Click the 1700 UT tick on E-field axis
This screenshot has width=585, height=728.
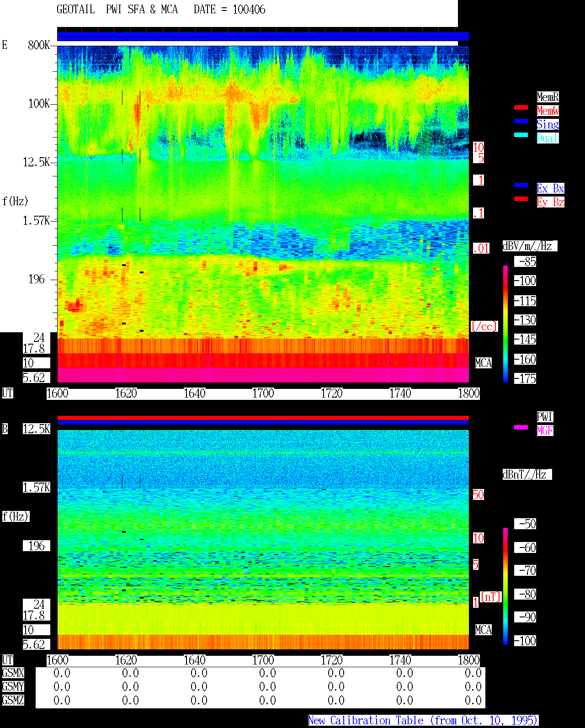(x=263, y=393)
